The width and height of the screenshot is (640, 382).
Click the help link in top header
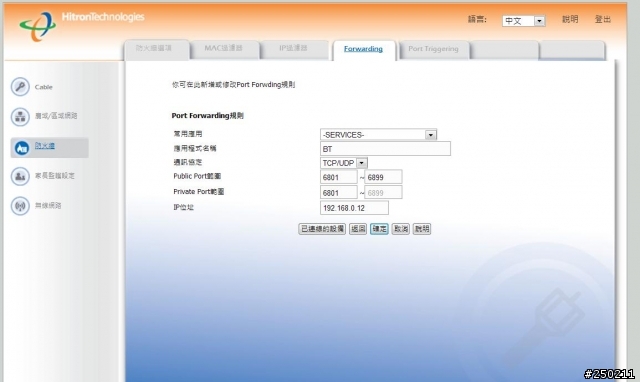click(570, 19)
